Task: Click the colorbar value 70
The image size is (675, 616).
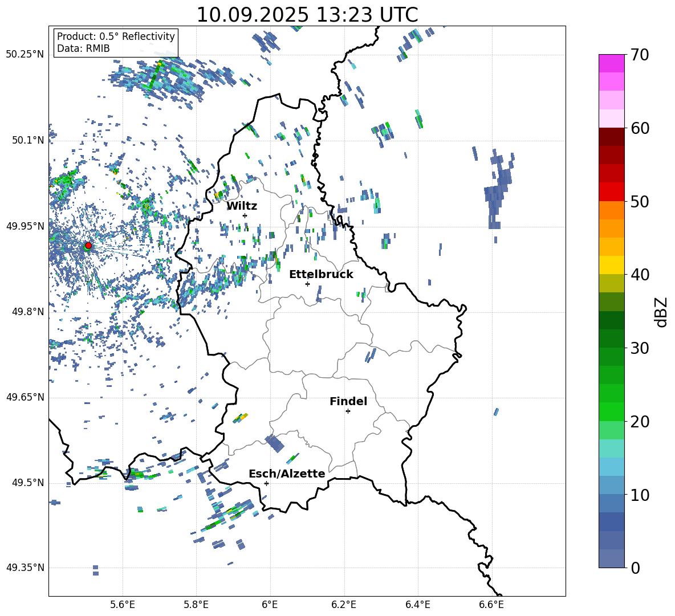Action: coord(640,55)
